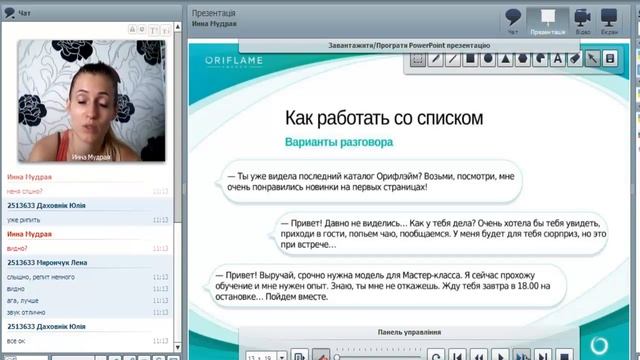Click the Чат panel speech bubble icon

point(9,13)
